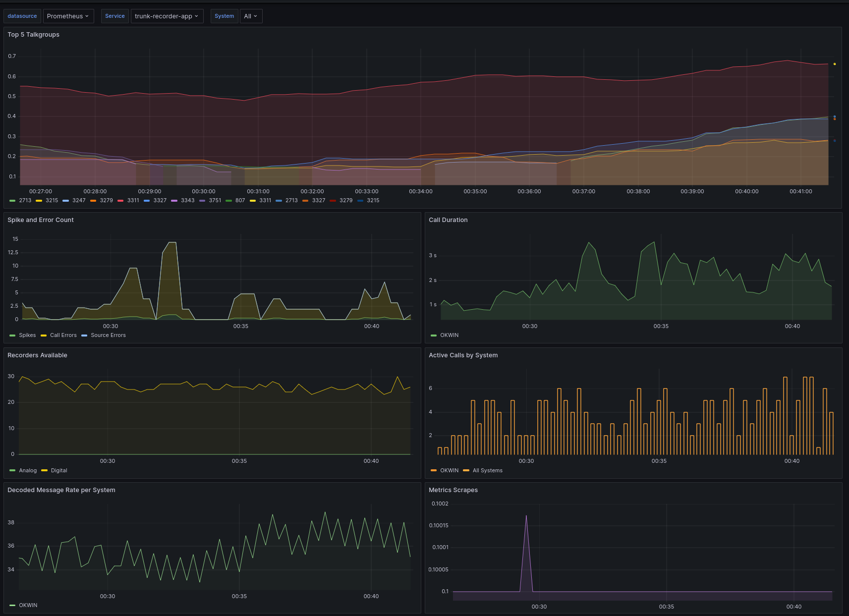Image resolution: width=849 pixels, height=616 pixels.
Task: Click the green color swatch for Analog
Action: coord(12,471)
